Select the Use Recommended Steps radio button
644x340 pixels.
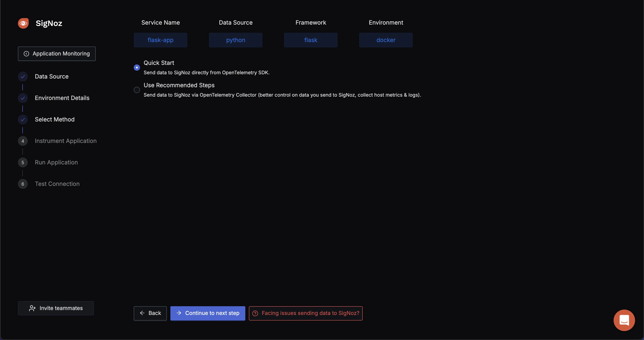point(137,90)
